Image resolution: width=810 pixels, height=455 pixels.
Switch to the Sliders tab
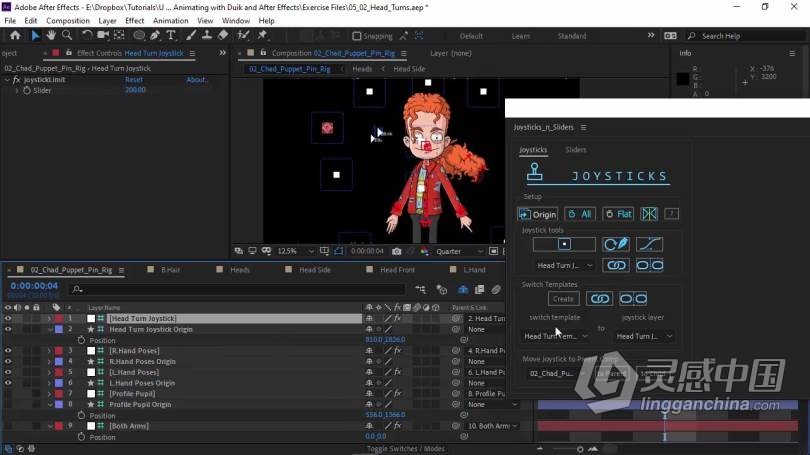pyautogui.click(x=575, y=150)
